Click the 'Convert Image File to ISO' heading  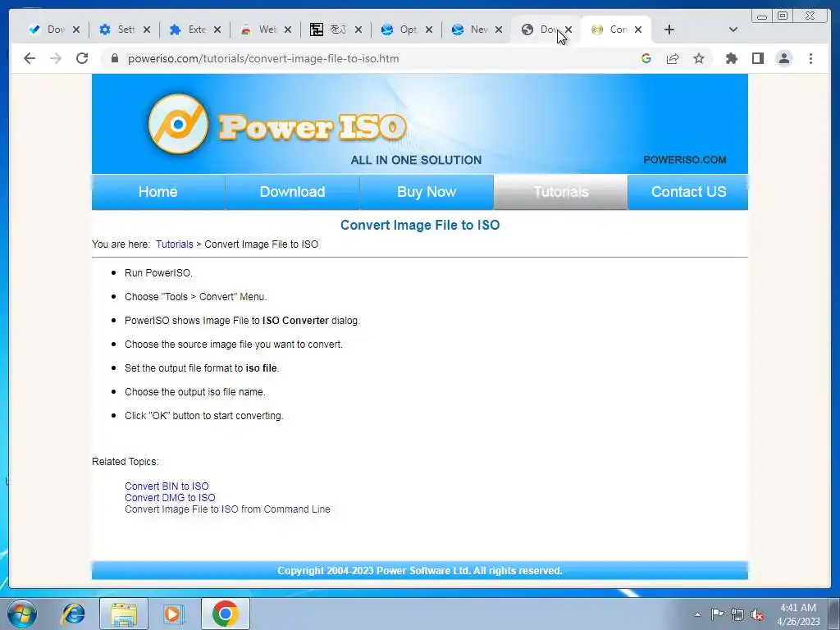tap(420, 225)
